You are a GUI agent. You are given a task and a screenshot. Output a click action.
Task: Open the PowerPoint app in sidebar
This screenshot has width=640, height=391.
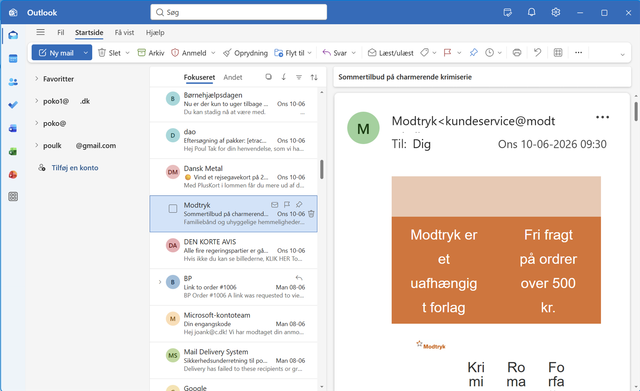(13, 175)
